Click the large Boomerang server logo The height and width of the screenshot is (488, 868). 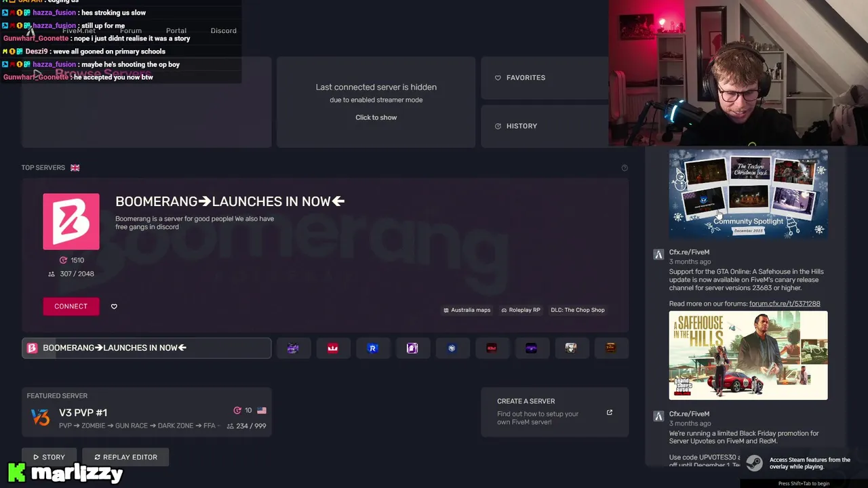[x=71, y=222]
